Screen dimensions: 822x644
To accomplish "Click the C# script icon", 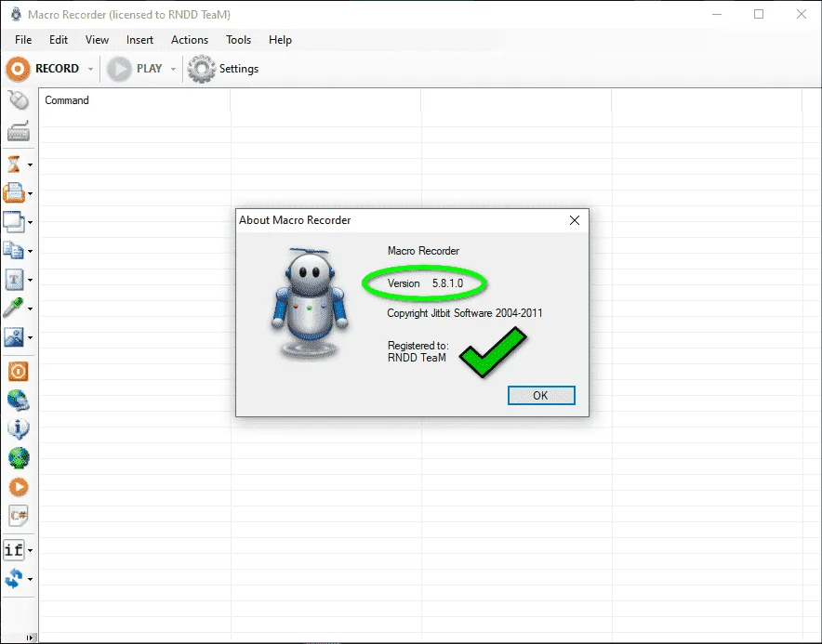I will pyautogui.click(x=19, y=516).
